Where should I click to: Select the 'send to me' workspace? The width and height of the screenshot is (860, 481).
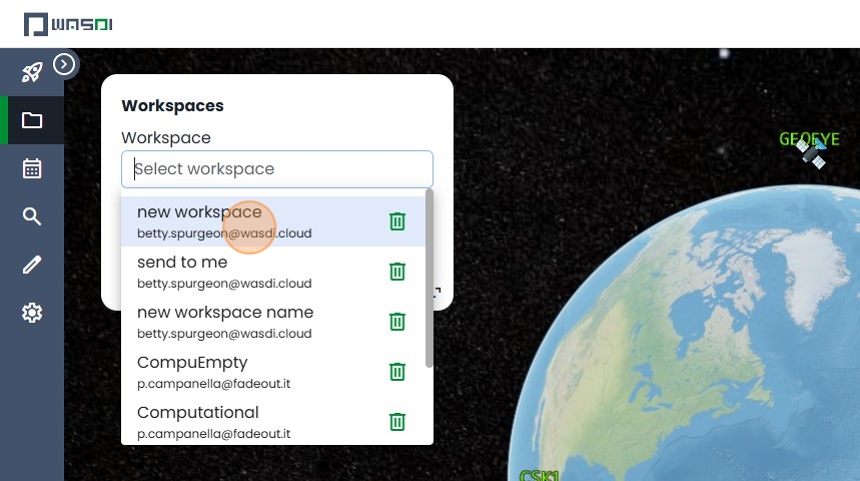click(x=273, y=271)
